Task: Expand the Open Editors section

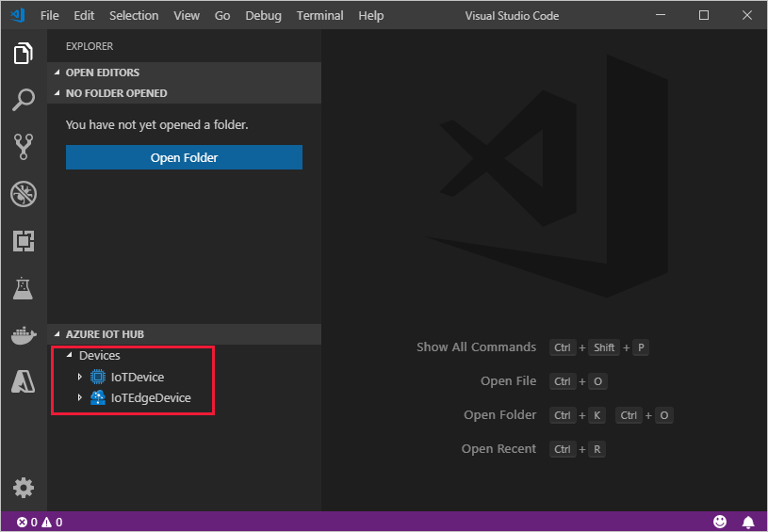Action: tap(102, 73)
